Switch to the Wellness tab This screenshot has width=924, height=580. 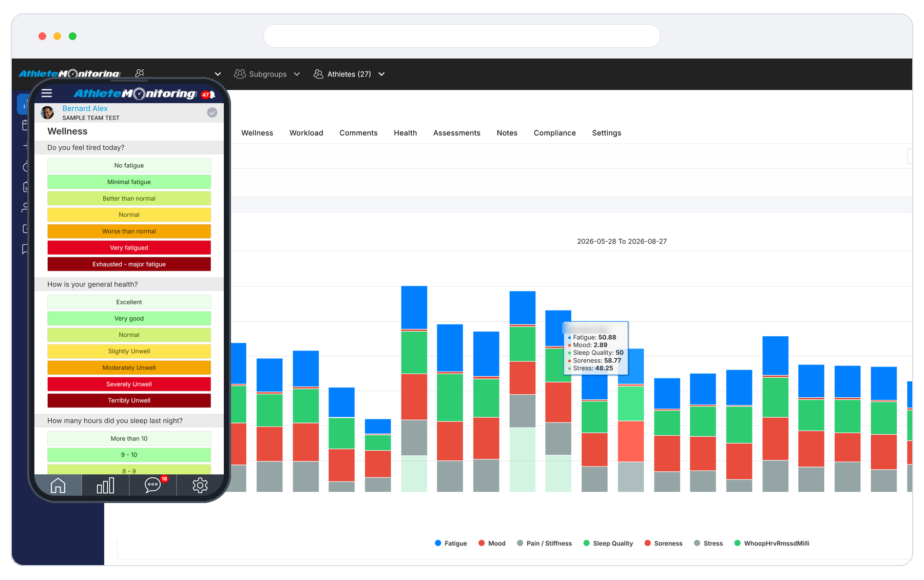(x=257, y=133)
